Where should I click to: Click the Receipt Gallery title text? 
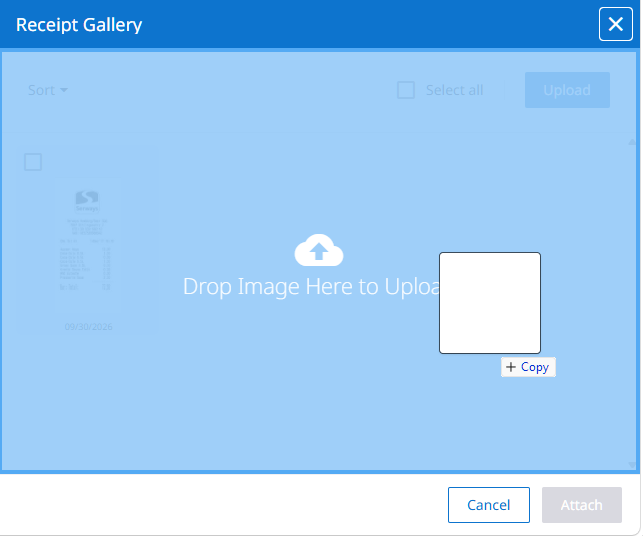click(x=79, y=25)
